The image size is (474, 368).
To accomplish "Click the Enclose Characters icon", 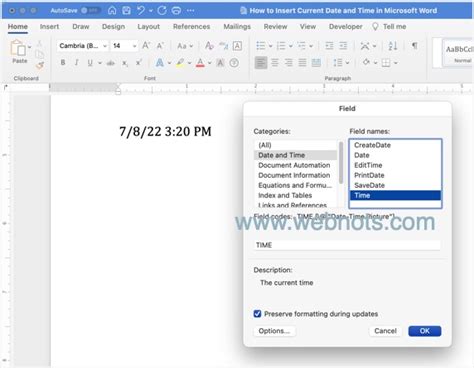I will (234, 63).
